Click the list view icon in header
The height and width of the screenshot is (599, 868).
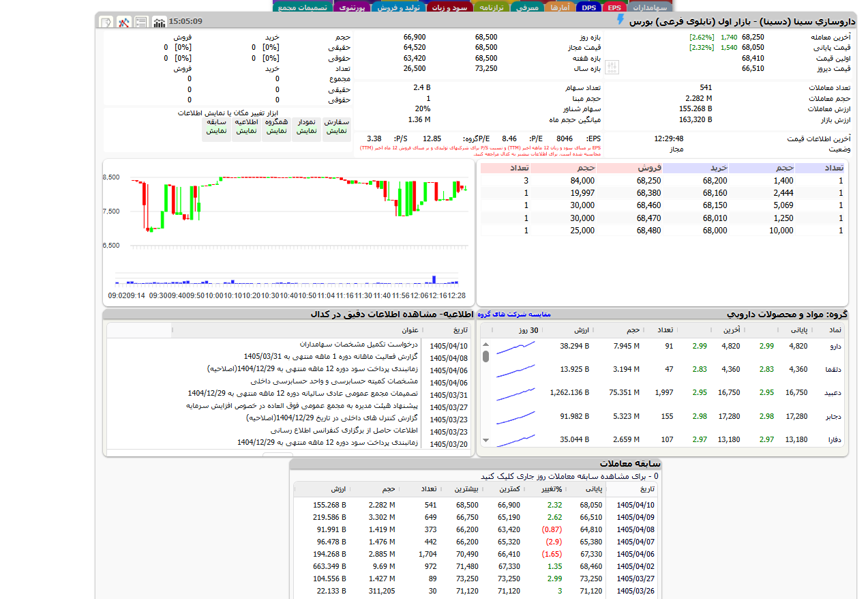[141, 23]
